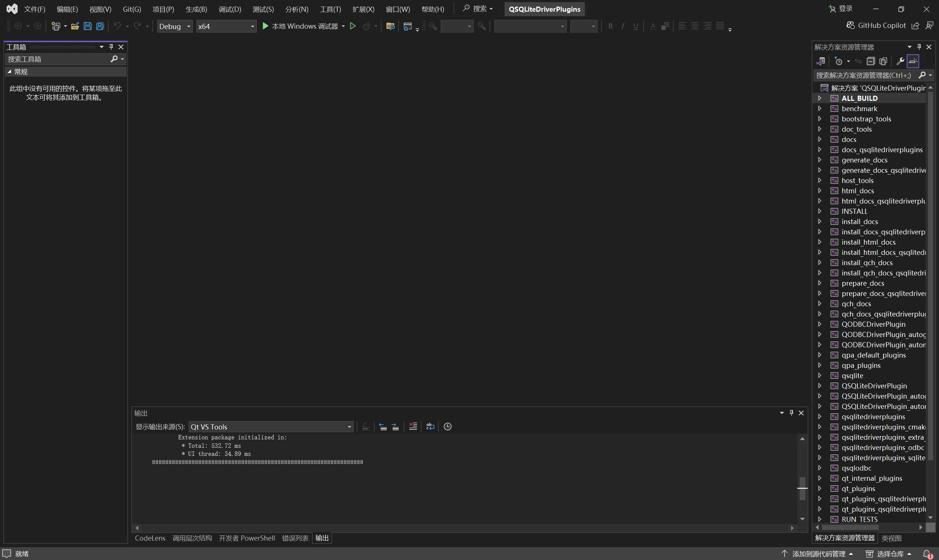Screen dimensions: 939x560
Task: Pin the Output window
Action: click(x=791, y=413)
